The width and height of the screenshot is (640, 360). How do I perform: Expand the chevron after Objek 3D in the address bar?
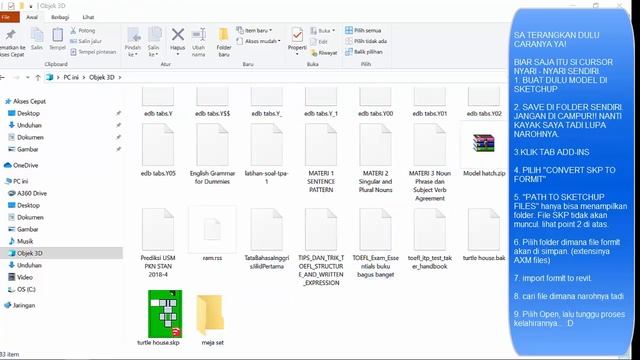(x=120, y=77)
